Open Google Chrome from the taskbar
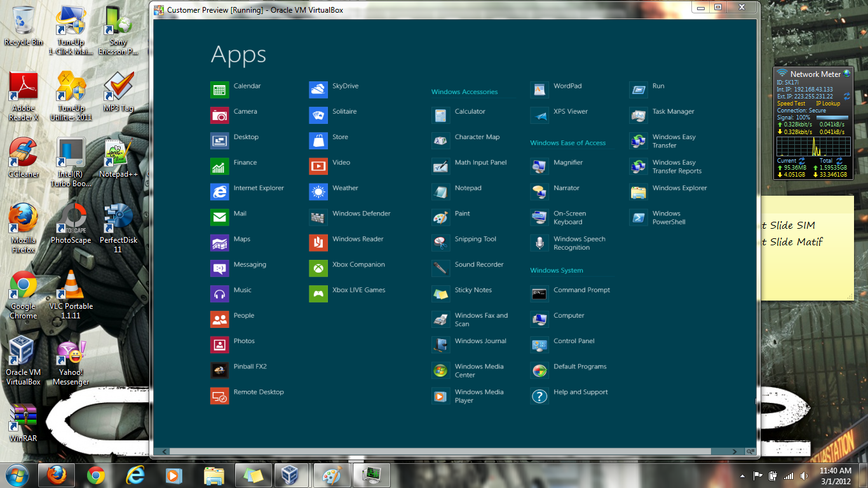Viewport: 868px width, 488px height. (x=96, y=475)
